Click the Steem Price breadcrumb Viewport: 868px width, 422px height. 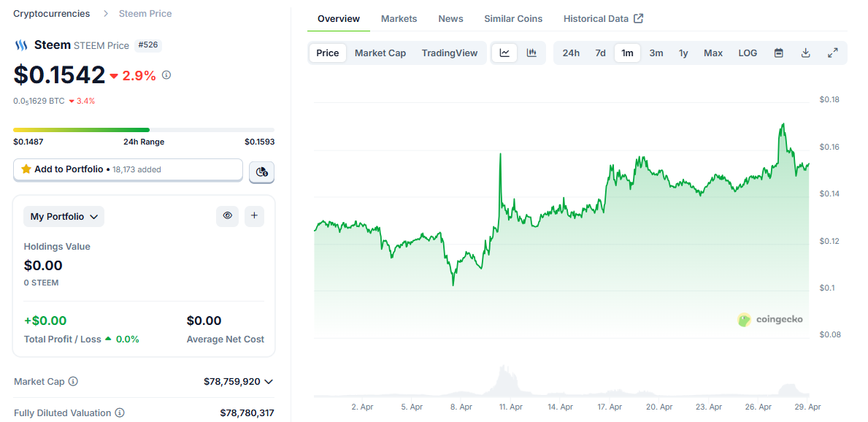pyautogui.click(x=145, y=14)
